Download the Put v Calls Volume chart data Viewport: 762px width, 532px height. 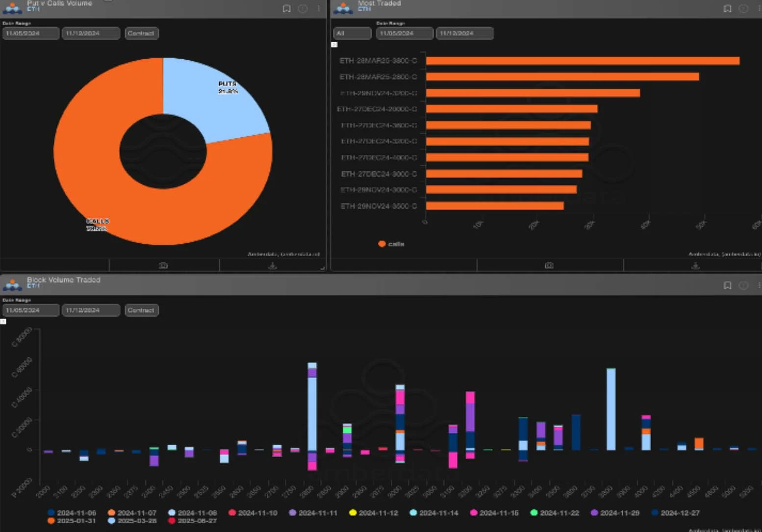point(273,265)
